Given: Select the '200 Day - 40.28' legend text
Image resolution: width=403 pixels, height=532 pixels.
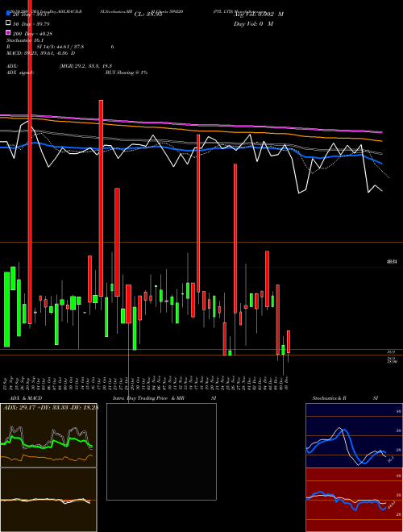Looking at the screenshot, I should click(x=32, y=33).
